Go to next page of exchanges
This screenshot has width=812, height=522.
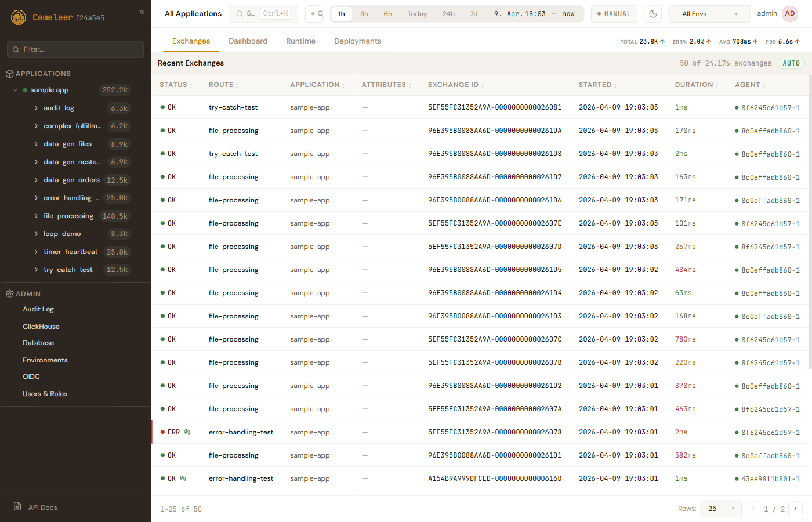pos(795,509)
